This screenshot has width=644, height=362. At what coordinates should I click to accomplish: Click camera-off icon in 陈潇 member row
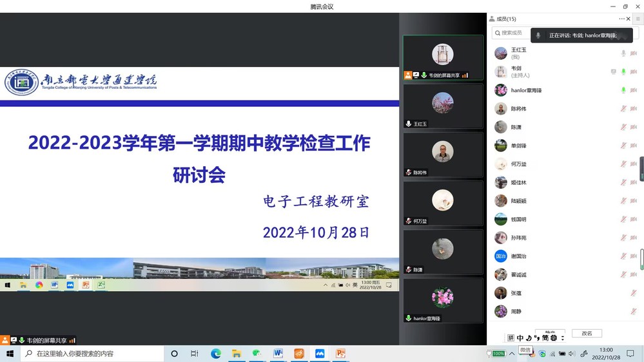pos(634,128)
